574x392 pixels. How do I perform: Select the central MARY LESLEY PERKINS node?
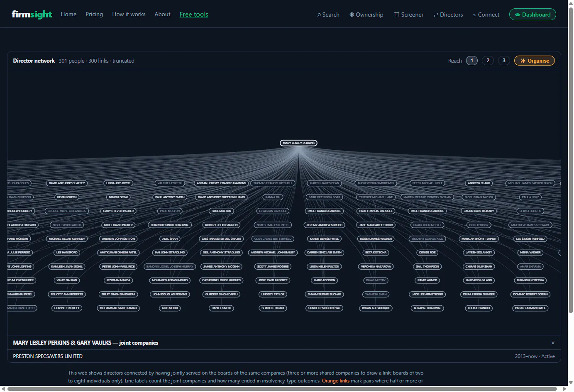click(299, 143)
